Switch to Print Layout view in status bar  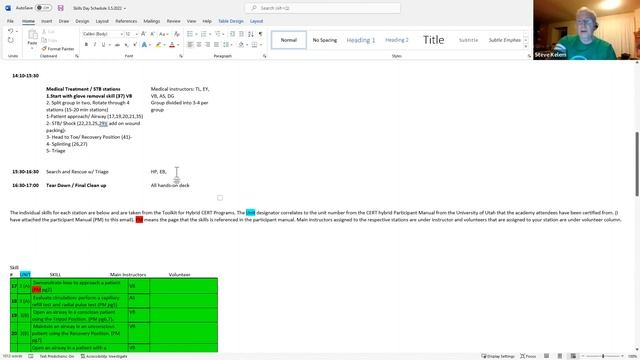click(560, 356)
